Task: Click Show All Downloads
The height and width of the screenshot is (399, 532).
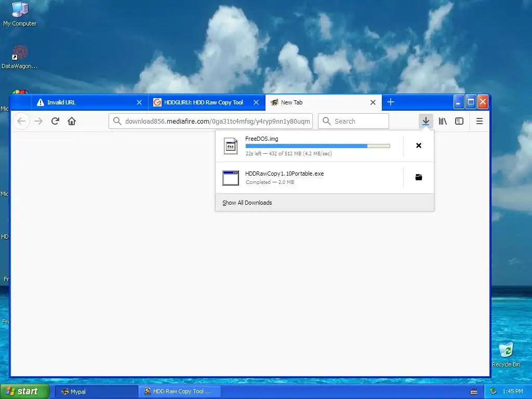Action: pyautogui.click(x=325, y=203)
